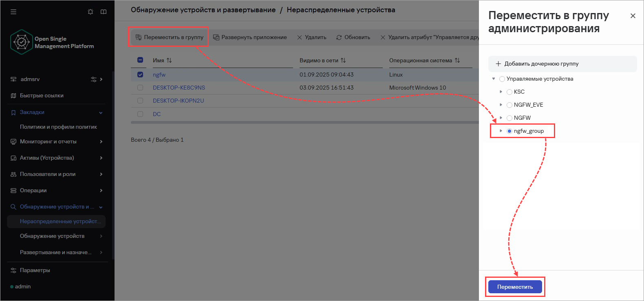Select the KSC group radio button
Screen dimensions: 644x301
click(x=509, y=92)
